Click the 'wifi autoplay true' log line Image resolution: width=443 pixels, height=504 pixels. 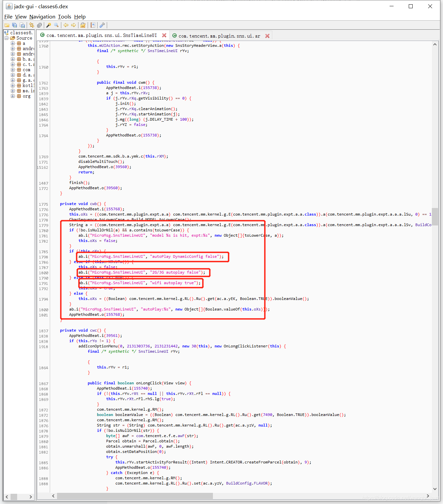point(139,283)
